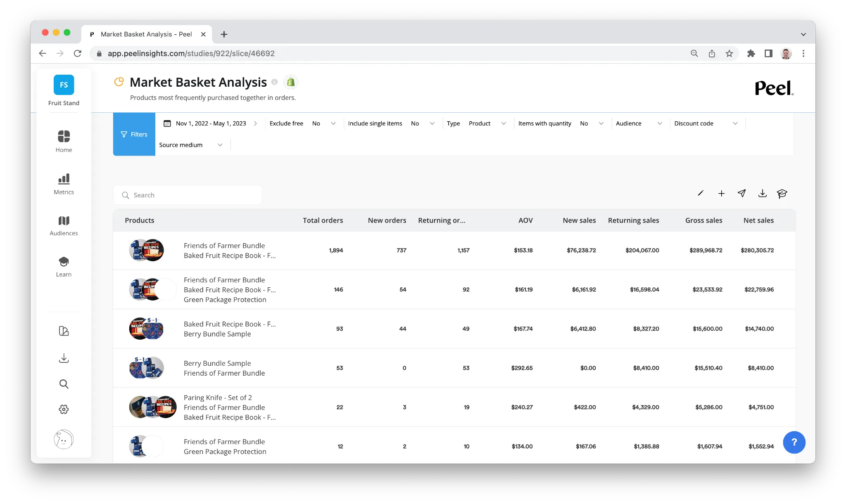Image resolution: width=846 pixels, height=504 pixels.
Task: Open settings gear in sidebar
Action: [64, 409]
